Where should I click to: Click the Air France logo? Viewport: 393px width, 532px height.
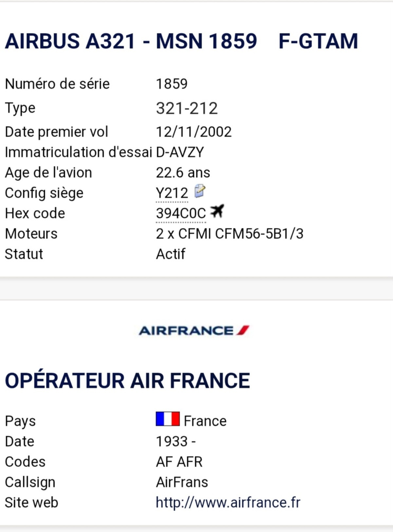(x=194, y=330)
